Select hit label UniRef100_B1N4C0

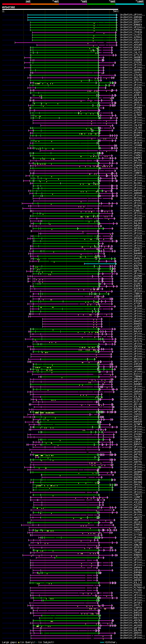[131, 135]
